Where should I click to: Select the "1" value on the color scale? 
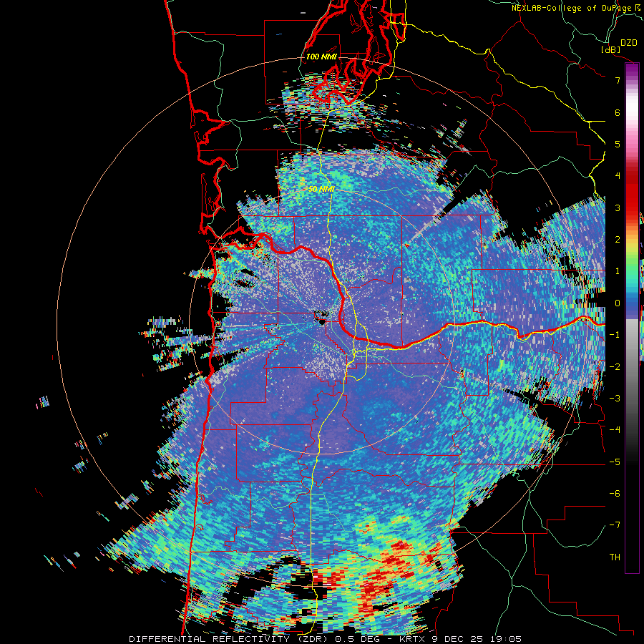click(618, 271)
